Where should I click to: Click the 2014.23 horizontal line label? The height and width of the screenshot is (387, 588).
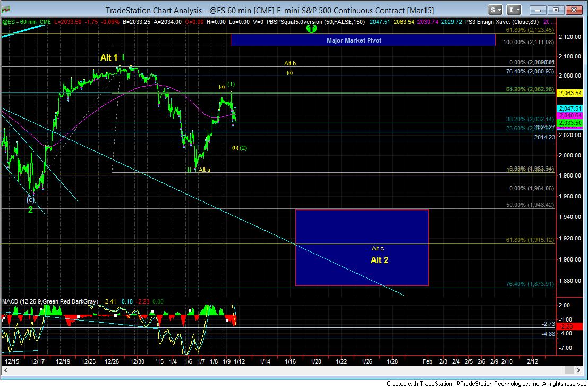pyautogui.click(x=544, y=137)
